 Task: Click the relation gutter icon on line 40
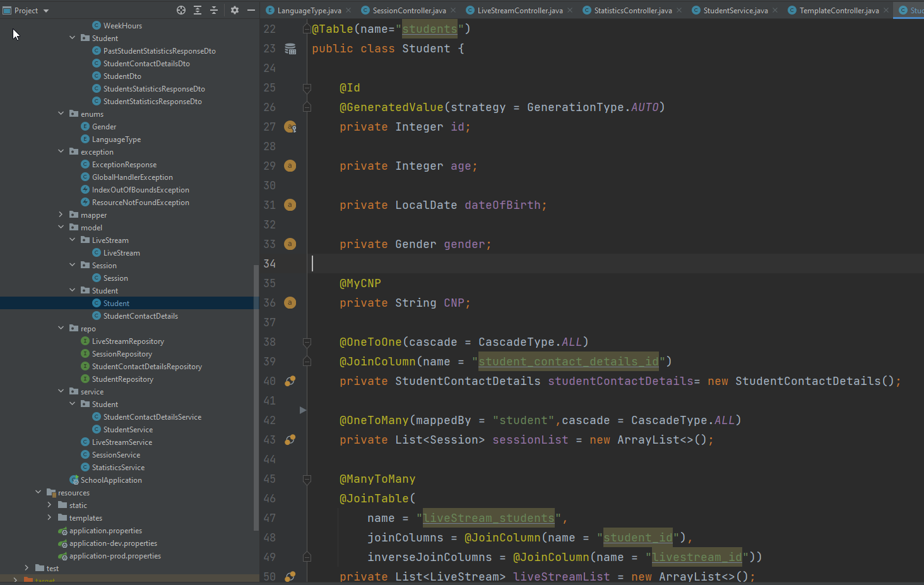click(290, 381)
